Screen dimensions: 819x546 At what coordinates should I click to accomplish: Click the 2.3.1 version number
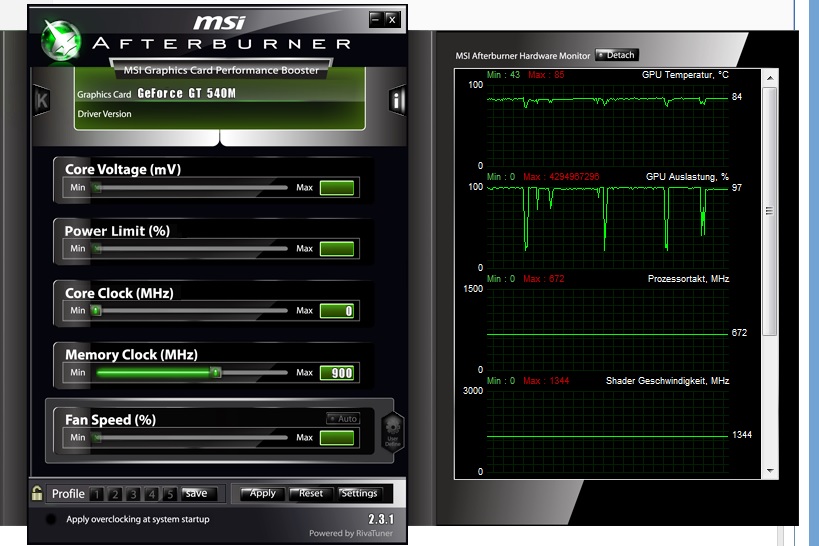pos(381,519)
